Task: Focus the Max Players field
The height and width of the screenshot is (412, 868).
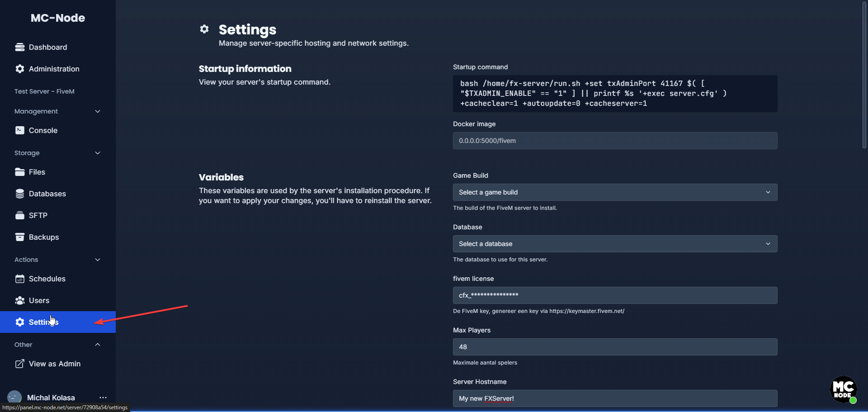Action: click(x=615, y=347)
